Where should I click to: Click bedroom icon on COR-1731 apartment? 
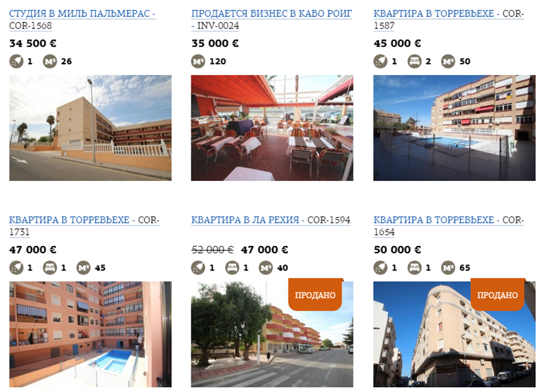[x=50, y=268]
